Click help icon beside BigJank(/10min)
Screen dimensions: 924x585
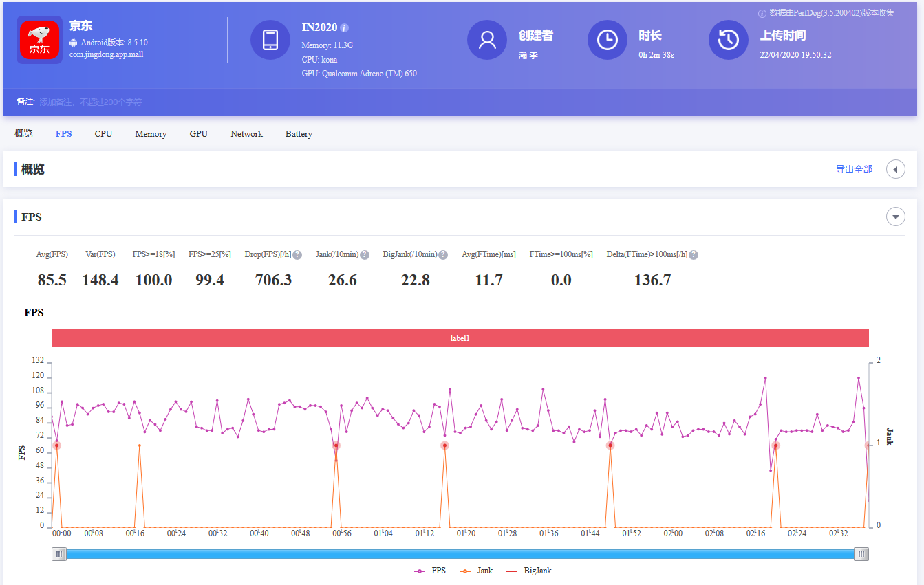[443, 255]
